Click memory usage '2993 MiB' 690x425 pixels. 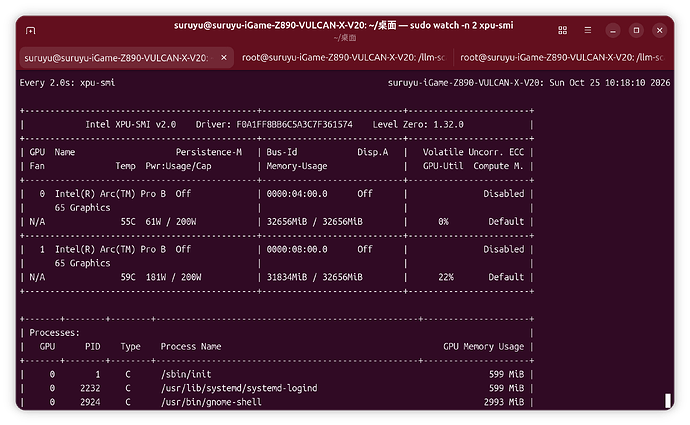[x=504, y=402]
